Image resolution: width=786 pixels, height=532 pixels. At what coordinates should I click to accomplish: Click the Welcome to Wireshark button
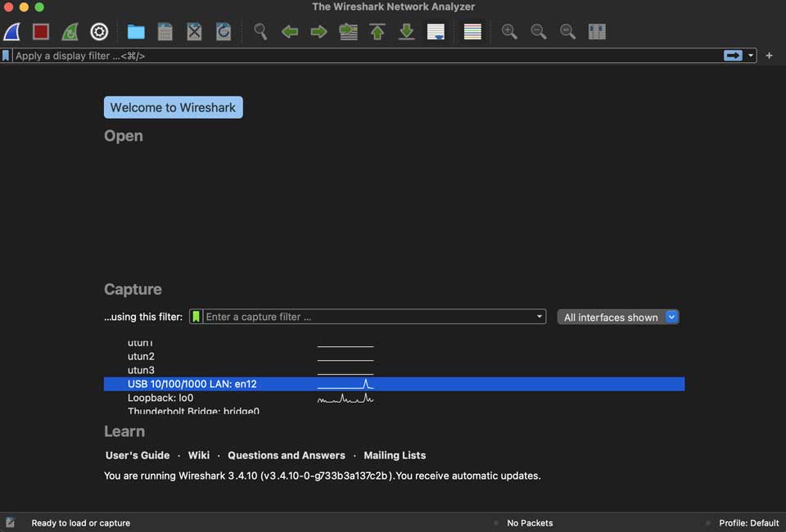coord(173,107)
